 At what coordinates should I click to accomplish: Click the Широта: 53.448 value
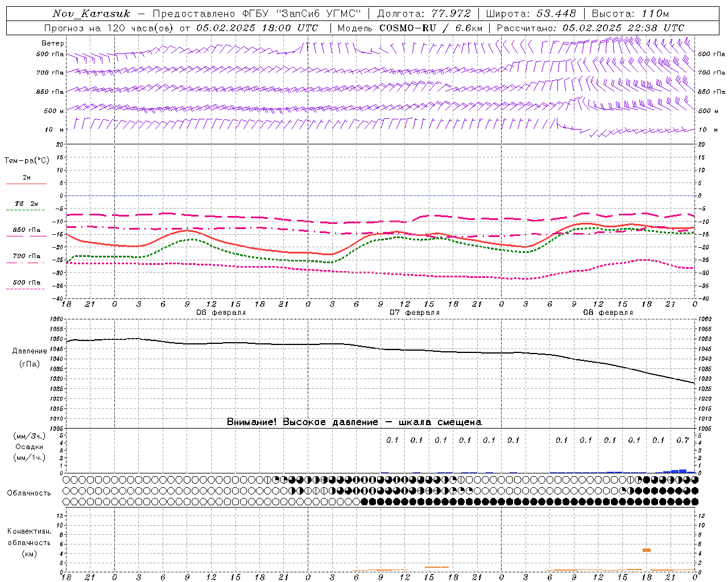coord(531,14)
